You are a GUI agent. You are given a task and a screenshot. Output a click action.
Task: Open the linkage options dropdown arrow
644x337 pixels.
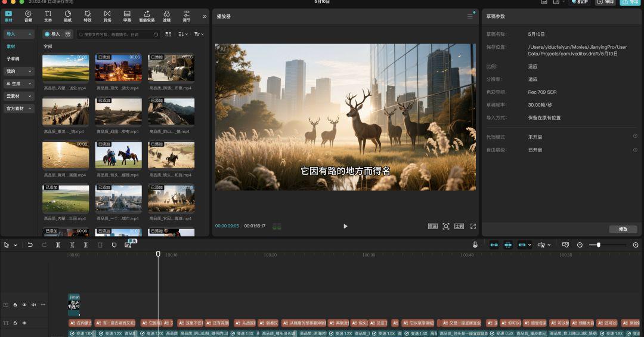530,245
